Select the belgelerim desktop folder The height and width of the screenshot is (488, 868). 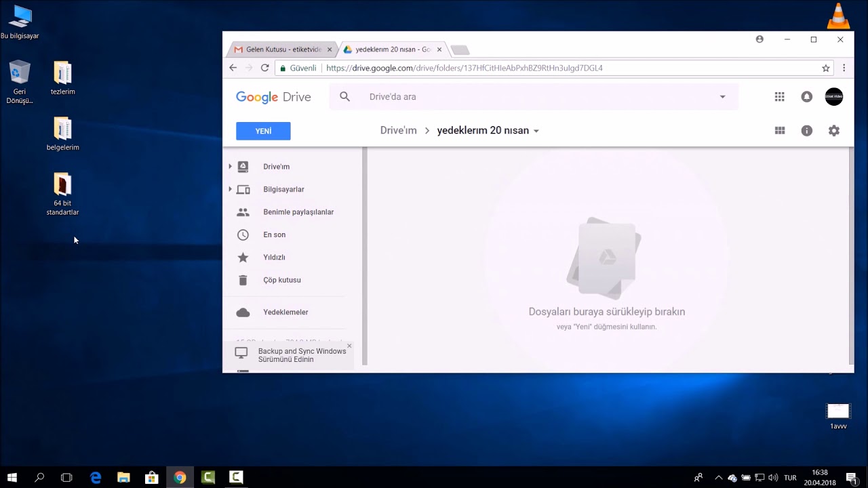(62, 134)
